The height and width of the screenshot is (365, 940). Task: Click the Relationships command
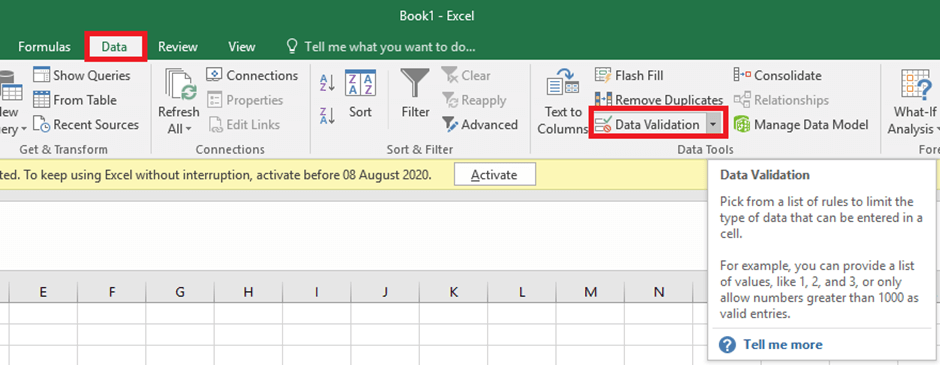pos(781,100)
